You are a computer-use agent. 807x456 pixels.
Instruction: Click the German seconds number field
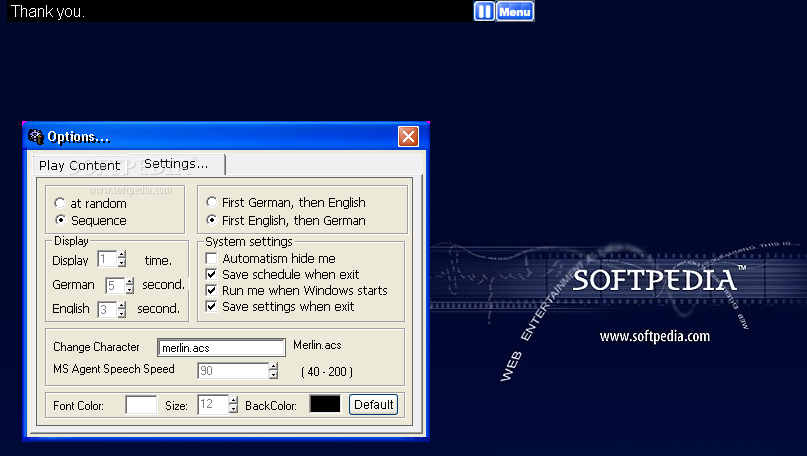(x=115, y=286)
